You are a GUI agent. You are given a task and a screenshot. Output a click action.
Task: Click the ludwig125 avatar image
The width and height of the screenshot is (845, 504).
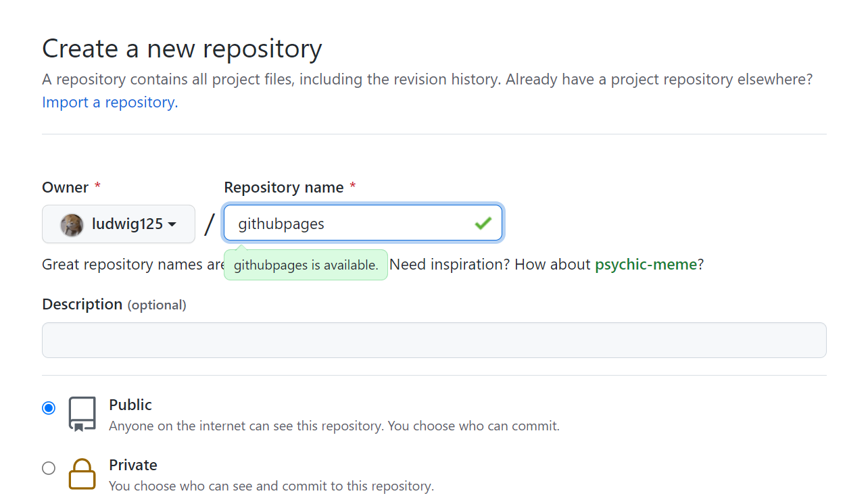click(72, 224)
